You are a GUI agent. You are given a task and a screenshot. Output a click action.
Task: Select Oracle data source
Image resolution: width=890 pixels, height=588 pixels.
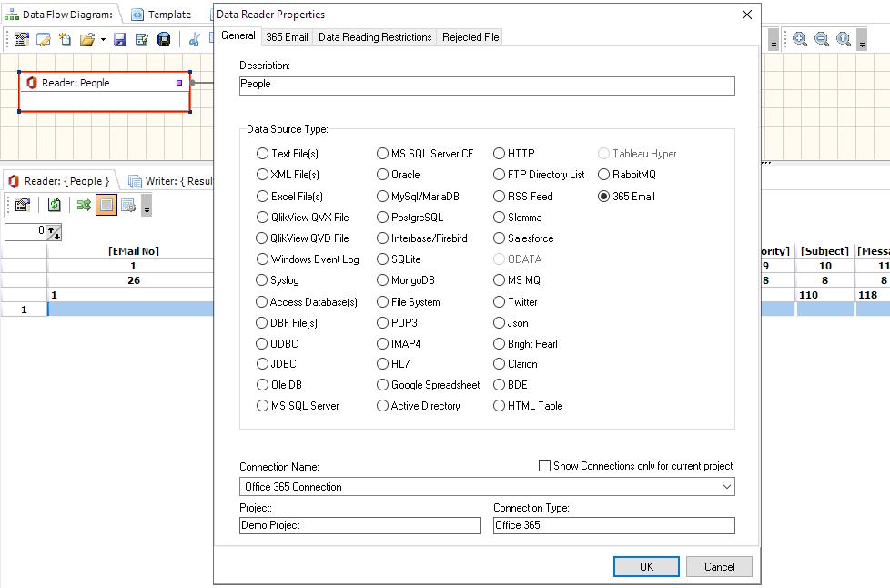pyautogui.click(x=382, y=175)
